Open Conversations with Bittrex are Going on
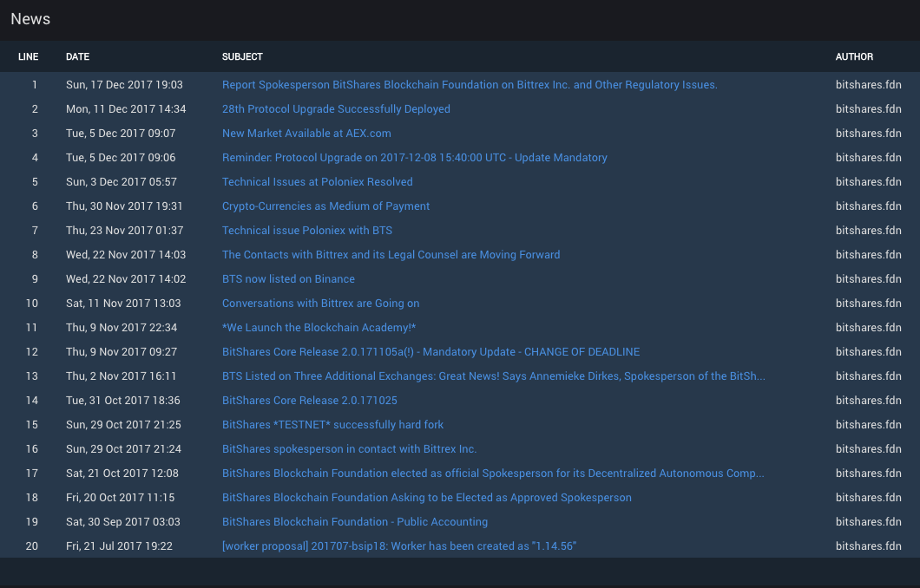 320,304
